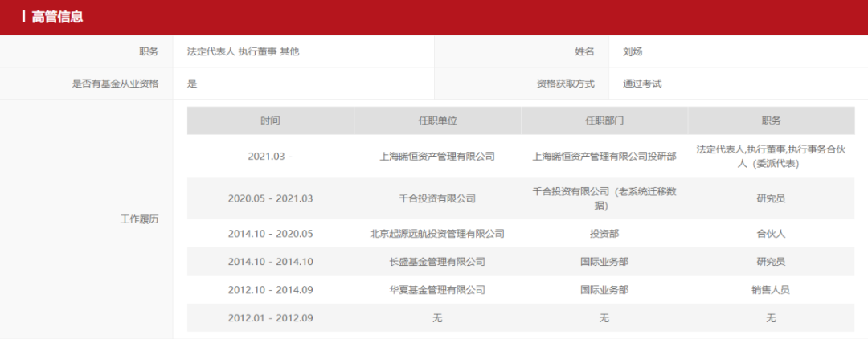This screenshot has width=868, height=339.
Task: Select the 2012.10 - 2014.09 date cell
Action: (270, 290)
